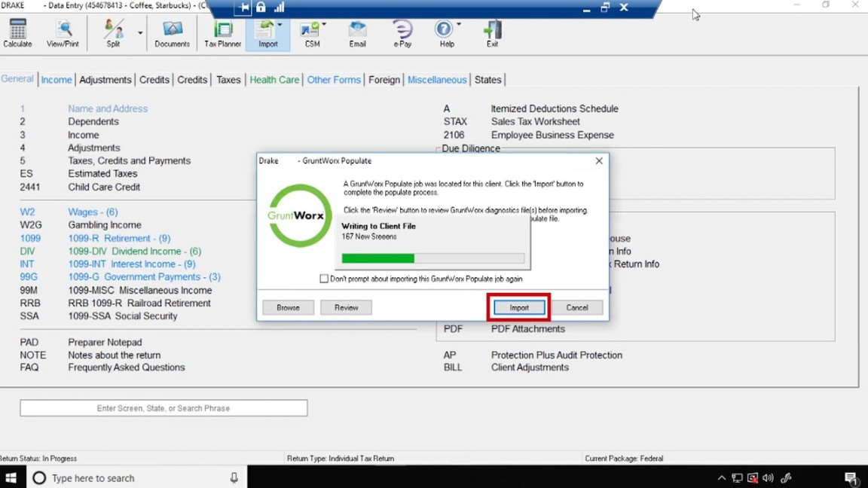Open Protection Plus Audit Protection screen
The image size is (868, 488).
[556, 355]
